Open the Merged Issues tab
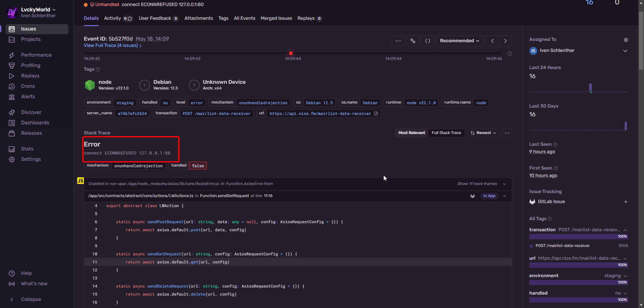The height and width of the screenshot is (308, 644). click(x=276, y=18)
